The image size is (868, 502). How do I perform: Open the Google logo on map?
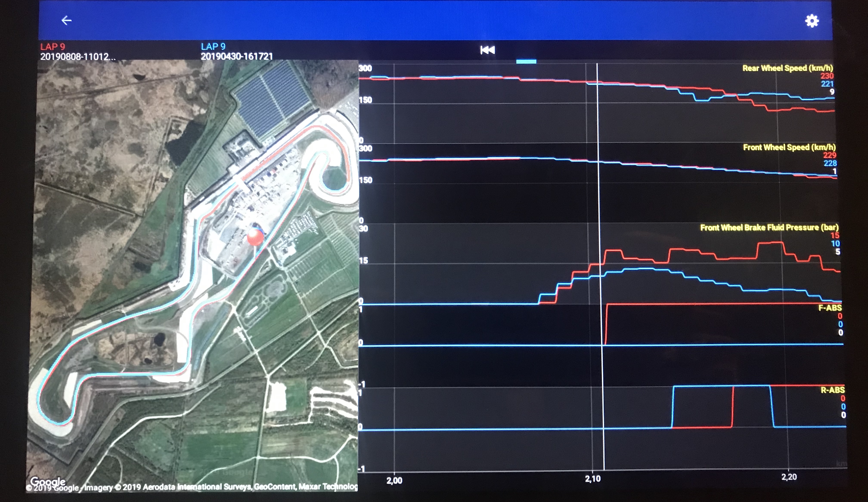48,481
